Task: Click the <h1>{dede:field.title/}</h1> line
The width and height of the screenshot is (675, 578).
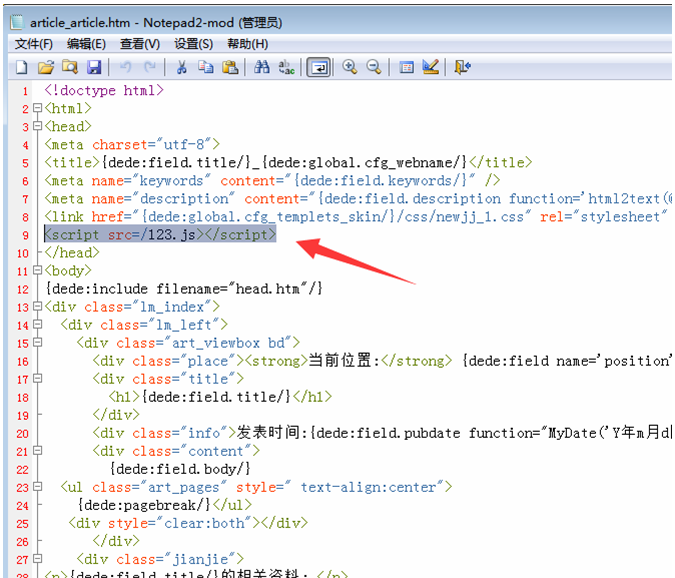Action: pos(220,397)
